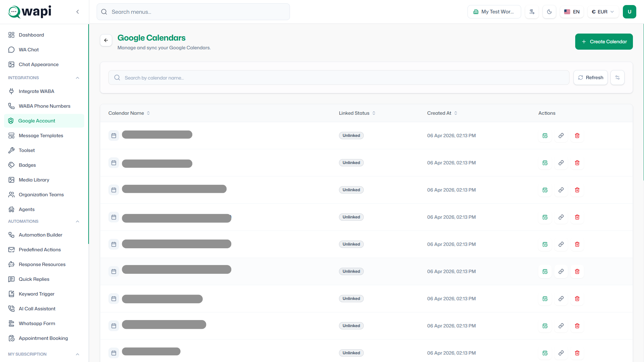Click the fourth row's calendar icon
Screen dimensions: 644x362
click(x=114, y=217)
